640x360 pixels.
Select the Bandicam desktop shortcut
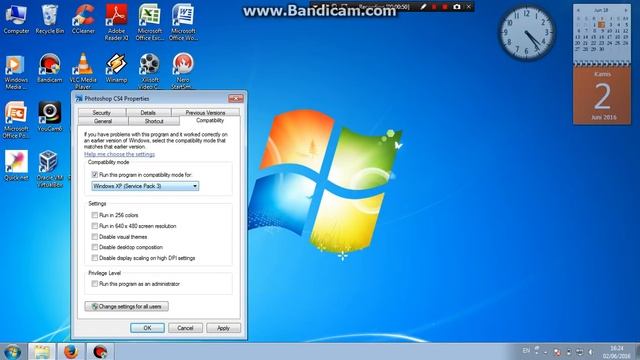point(49,68)
